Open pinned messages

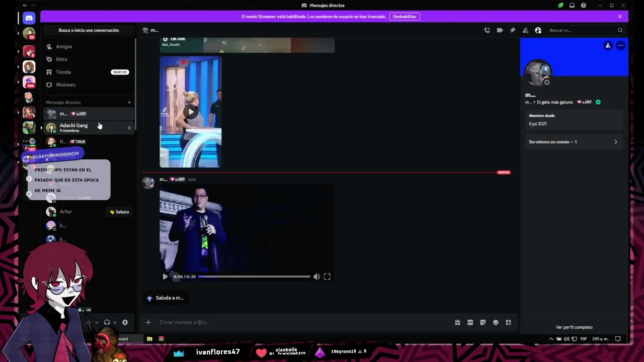(x=513, y=30)
